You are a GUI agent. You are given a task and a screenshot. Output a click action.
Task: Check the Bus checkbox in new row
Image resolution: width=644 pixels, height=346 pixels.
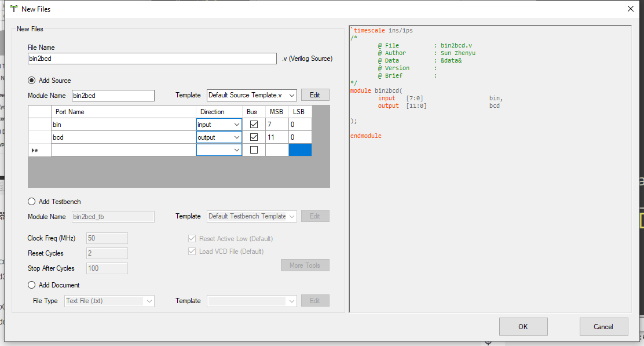254,150
